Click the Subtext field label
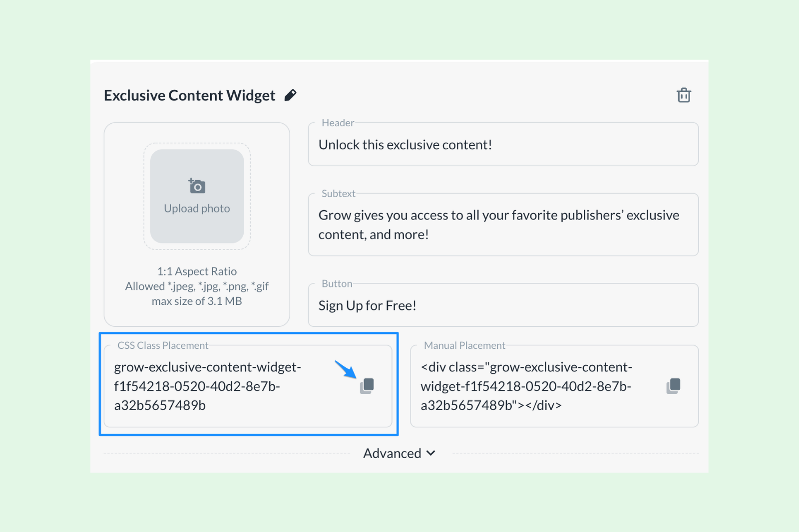The height and width of the screenshot is (532, 799). 338,194
